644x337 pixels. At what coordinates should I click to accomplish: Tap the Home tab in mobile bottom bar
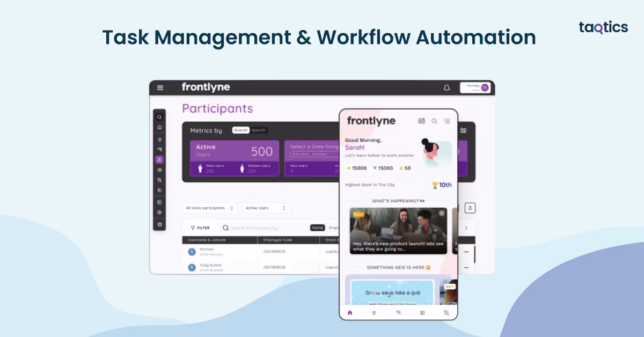tap(350, 312)
